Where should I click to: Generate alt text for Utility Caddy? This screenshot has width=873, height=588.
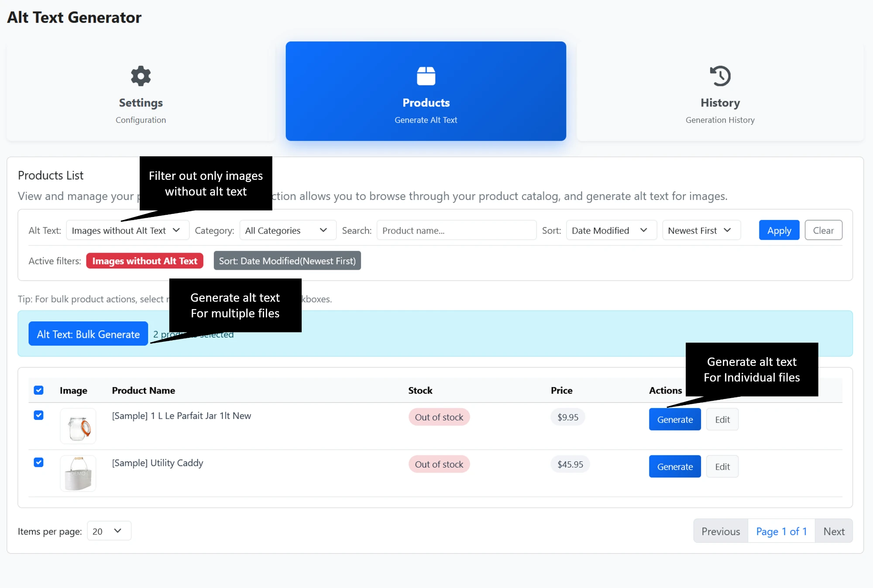point(674,466)
